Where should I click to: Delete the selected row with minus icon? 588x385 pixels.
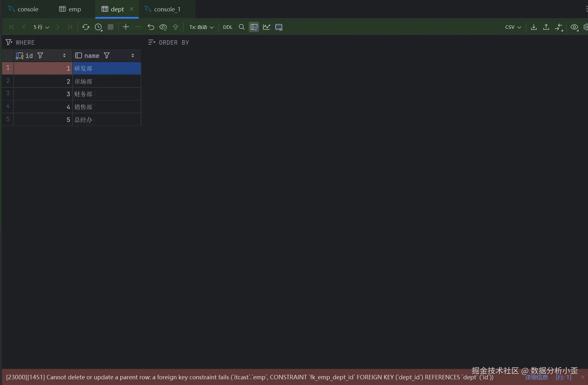click(138, 27)
